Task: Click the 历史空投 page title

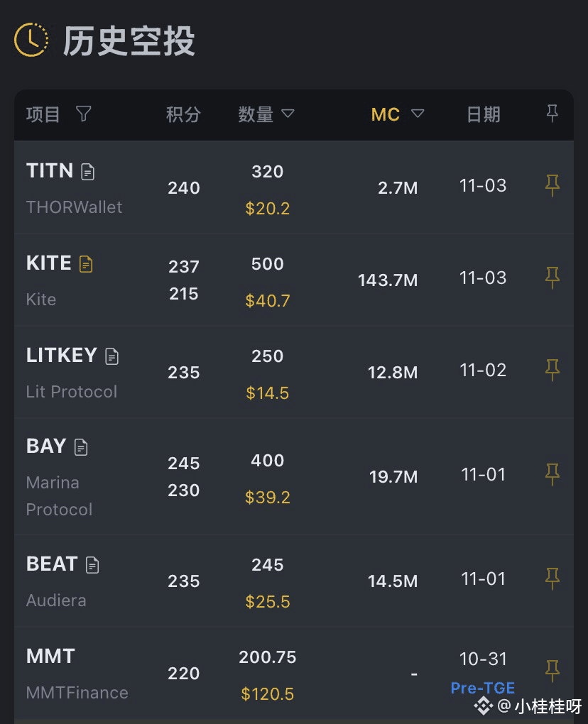Action: click(129, 41)
